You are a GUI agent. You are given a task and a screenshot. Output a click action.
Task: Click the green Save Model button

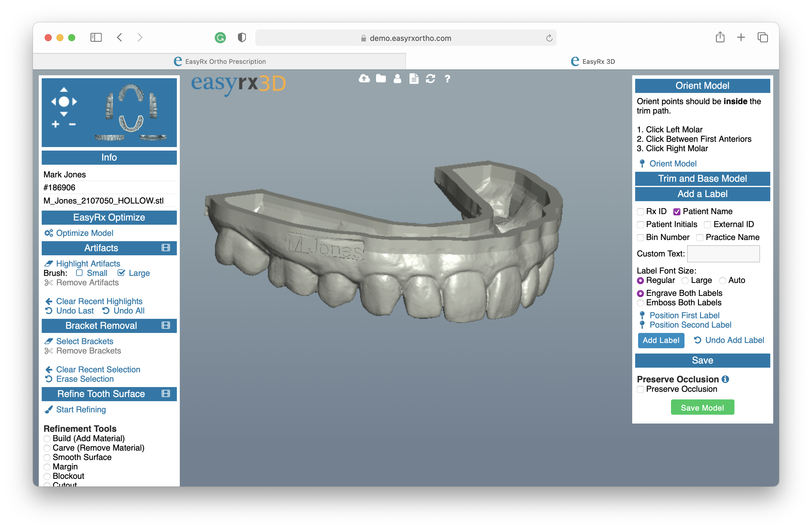(702, 407)
